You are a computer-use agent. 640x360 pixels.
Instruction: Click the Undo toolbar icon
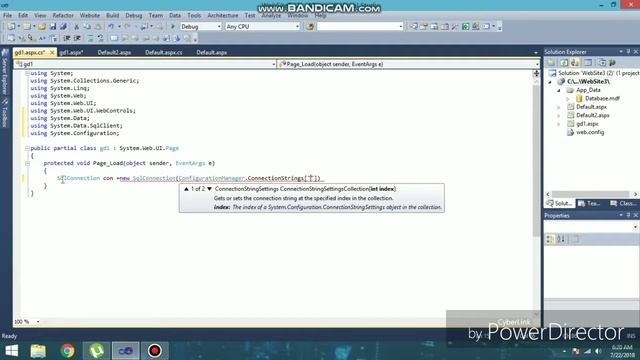tap(111, 27)
